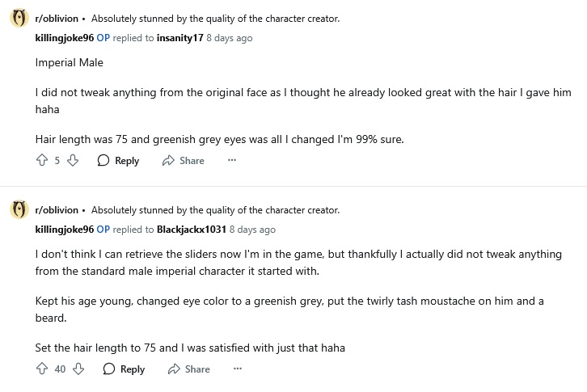587x392 pixels.
Task: Upvote the first comment with 5 points
Action: click(42, 161)
